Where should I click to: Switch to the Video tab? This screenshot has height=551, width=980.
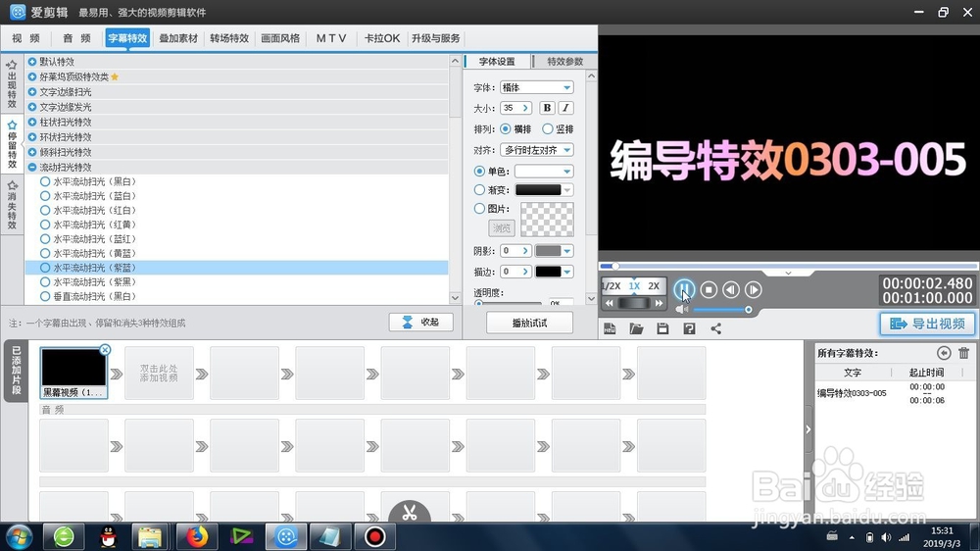pyautogui.click(x=25, y=38)
